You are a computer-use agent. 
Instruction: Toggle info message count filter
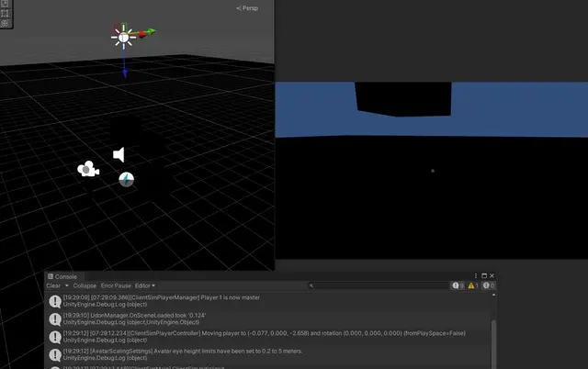coord(457,286)
